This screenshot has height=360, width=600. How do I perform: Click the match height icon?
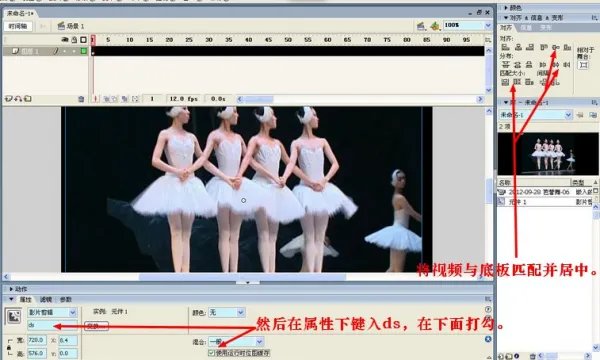point(517,82)
